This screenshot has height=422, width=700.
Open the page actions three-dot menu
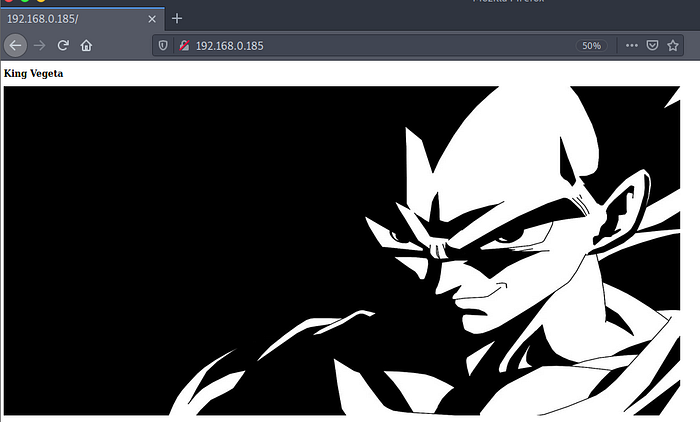(631, 45)
